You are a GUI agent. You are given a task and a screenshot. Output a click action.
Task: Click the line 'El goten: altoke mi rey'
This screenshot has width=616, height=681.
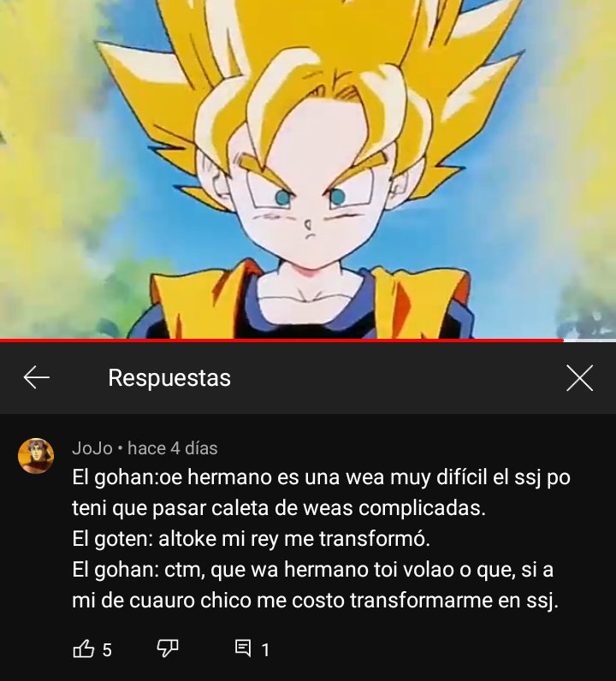(x=251, y=539)
